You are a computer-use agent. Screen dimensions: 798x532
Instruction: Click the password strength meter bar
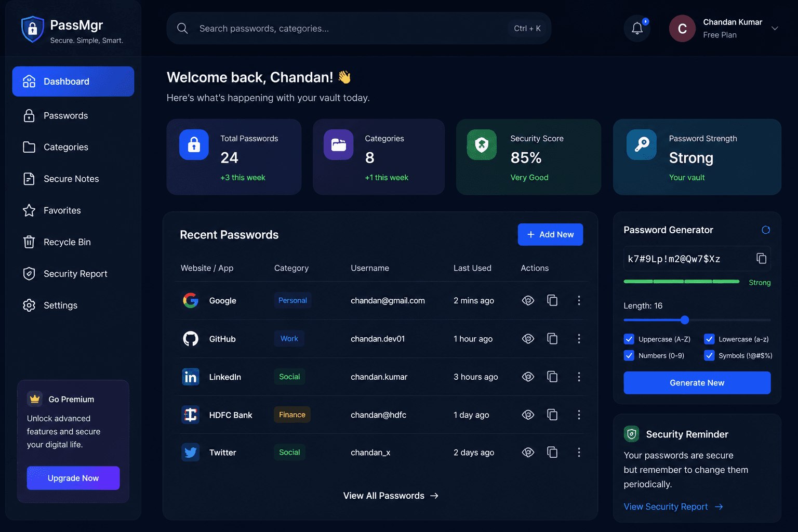pos(682,282)
